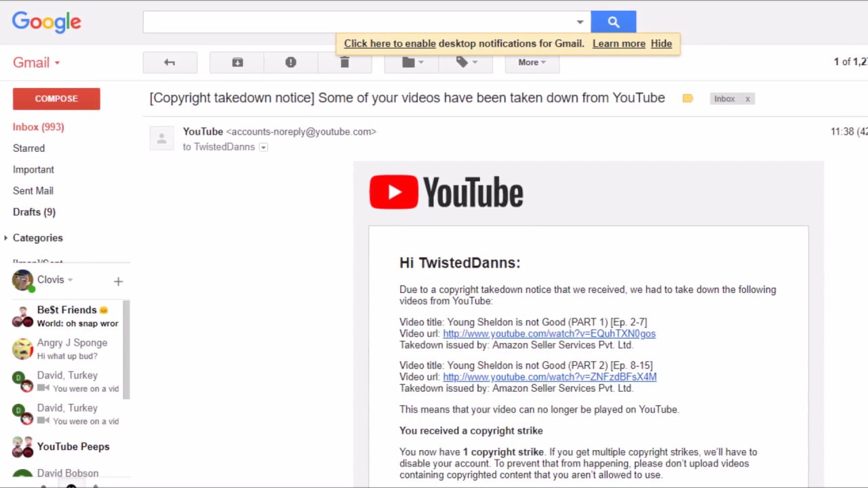Image resolution: width=868 pixels, height=488 pixels.
Task: Open Sent Mail folder
Action: tap(33, 190)
